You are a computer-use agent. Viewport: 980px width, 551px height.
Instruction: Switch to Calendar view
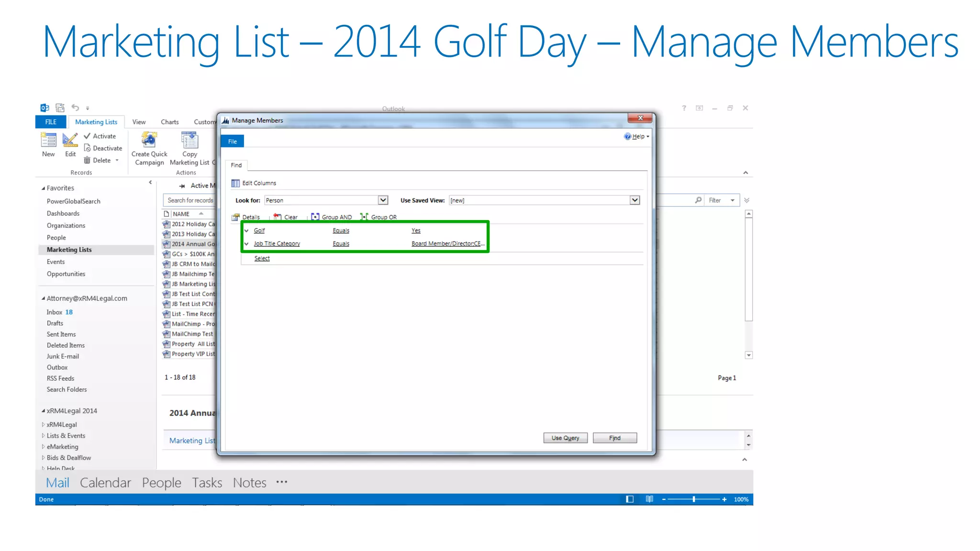click(x=105, y=483)
